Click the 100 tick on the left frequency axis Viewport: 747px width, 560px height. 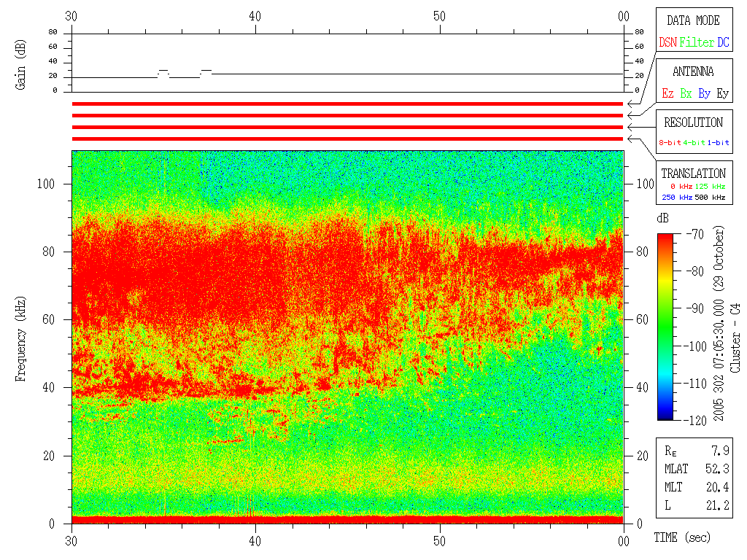click(46, 184)
